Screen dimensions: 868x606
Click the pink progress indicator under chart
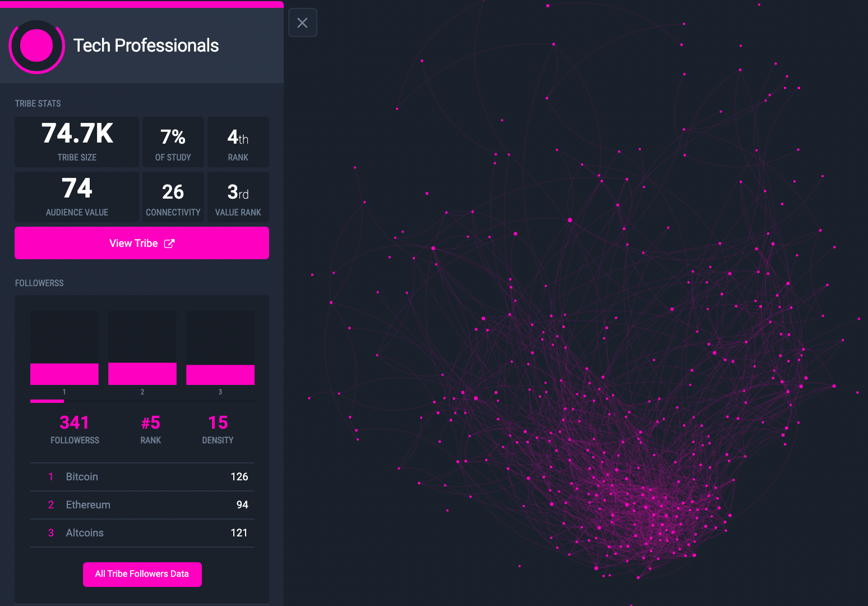pyautogui.click(x=47, y=401)
